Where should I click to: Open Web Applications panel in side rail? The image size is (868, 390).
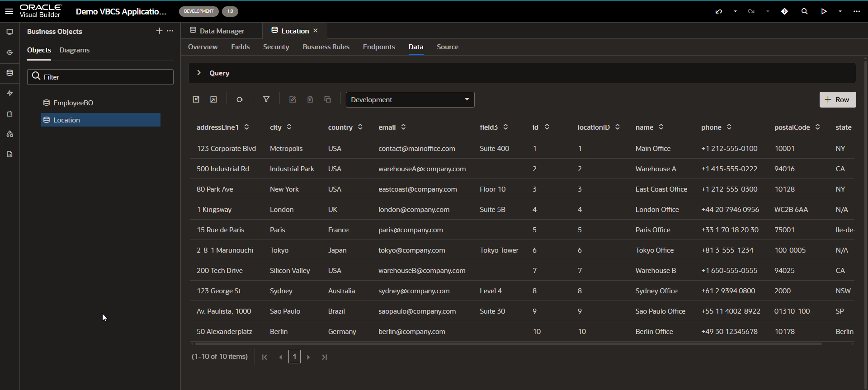(9, 32)
